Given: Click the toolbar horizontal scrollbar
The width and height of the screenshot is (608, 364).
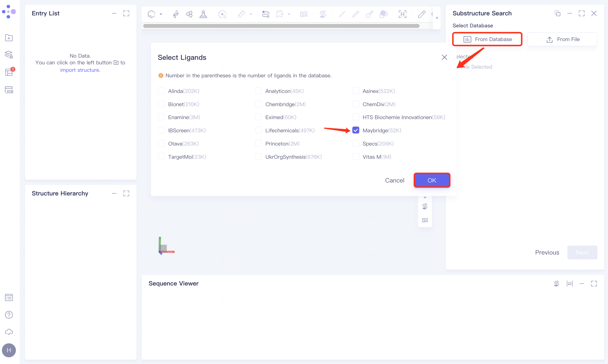Looking at the screenshot, I should [281, 26].
